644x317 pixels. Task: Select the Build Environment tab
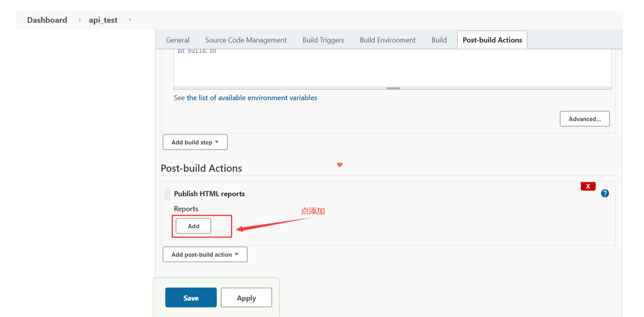click(x=388, y=40)
